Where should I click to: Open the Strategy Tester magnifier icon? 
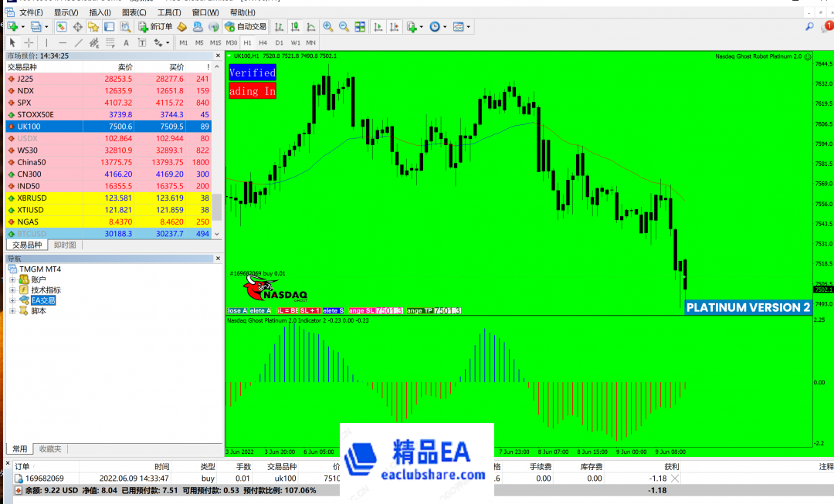(x=126, y=26)
